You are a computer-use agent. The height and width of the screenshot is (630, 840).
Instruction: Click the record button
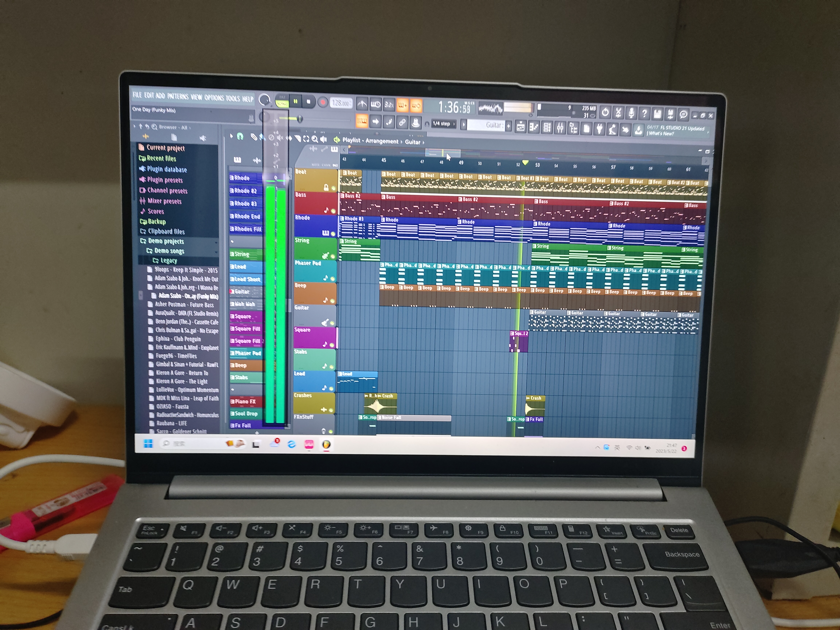(323, 102)
